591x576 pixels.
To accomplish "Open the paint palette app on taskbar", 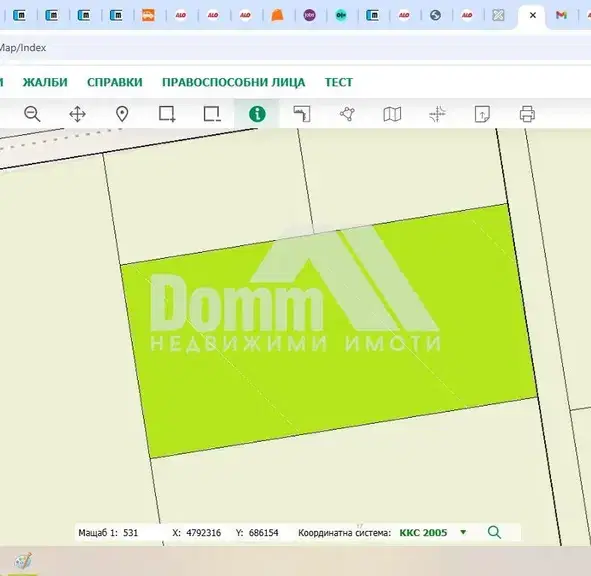I will pyautogui.click(x=23, y=561).
